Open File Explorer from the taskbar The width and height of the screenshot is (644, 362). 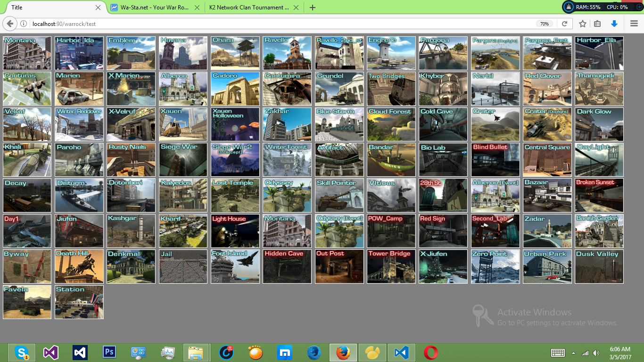[x=196, y=353]
